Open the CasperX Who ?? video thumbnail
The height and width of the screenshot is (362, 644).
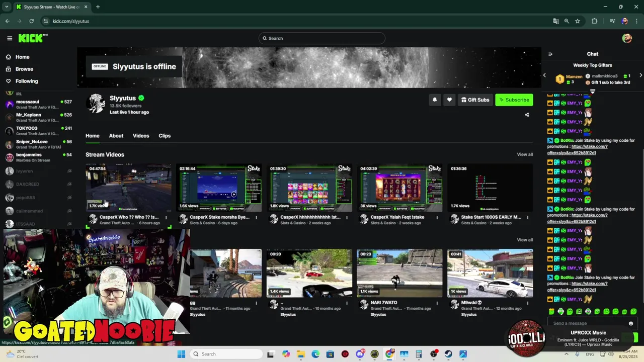[x=128, y=188]
